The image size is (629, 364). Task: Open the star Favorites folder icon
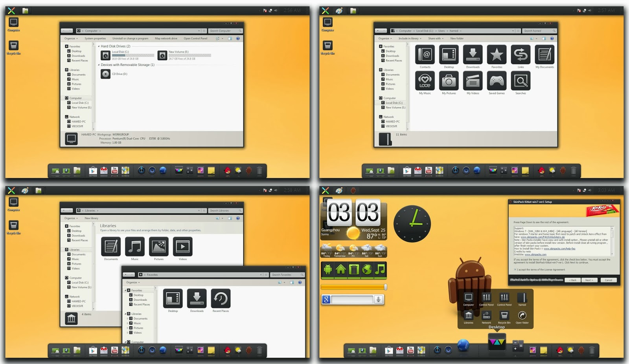point(497,55)
